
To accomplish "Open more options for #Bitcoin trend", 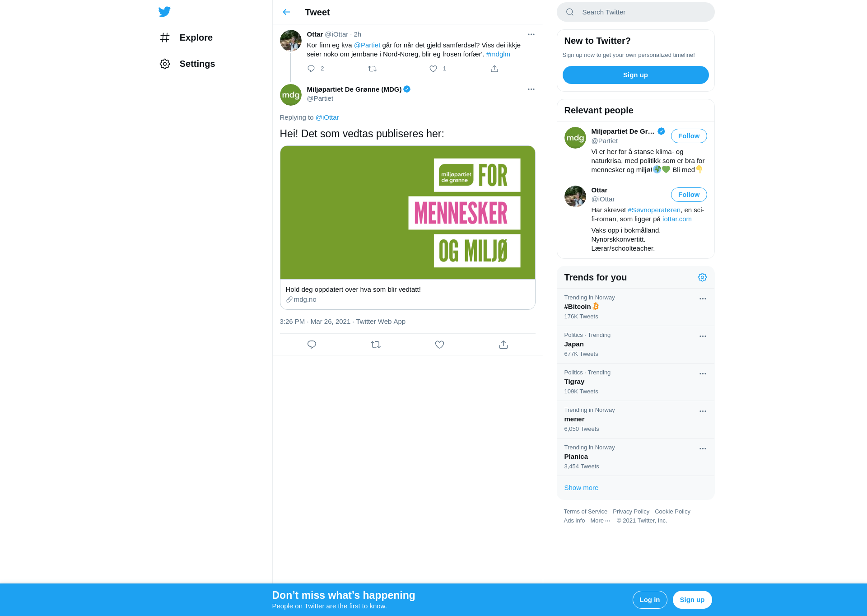I will pyautogui.click(x=703, y=299).
